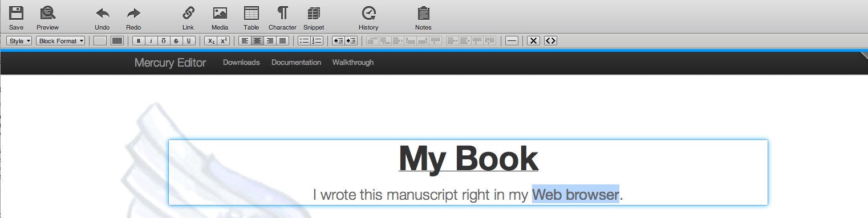Open the Media insert panel
The width and height of the screenshot is (868, 218).
point(220,13)
